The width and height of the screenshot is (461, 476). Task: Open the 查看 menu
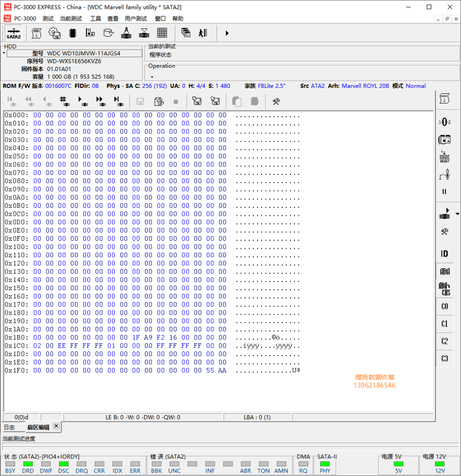[x=113, y=19]
